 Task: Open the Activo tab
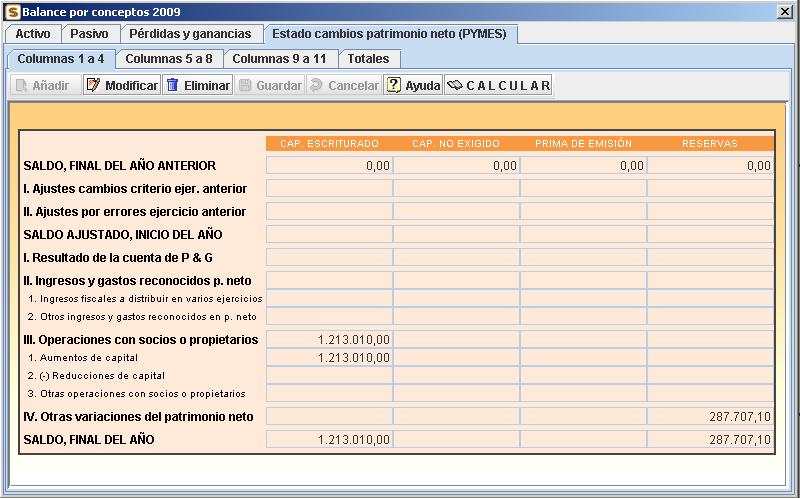[33, 34]
